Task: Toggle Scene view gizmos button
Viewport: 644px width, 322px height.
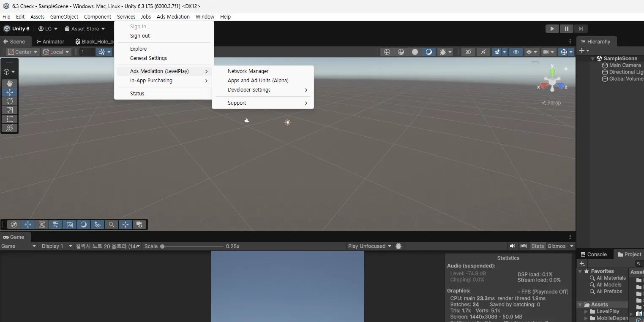Action: 563,52
